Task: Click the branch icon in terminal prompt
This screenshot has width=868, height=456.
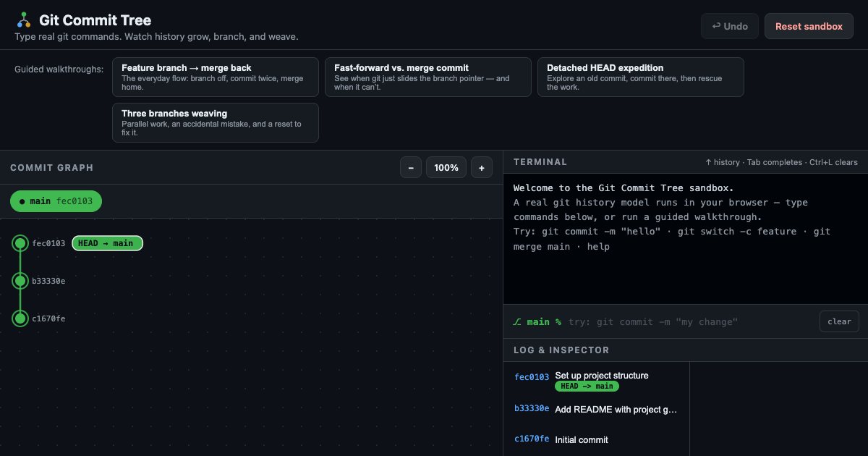Action: click(x=517, y=321)
